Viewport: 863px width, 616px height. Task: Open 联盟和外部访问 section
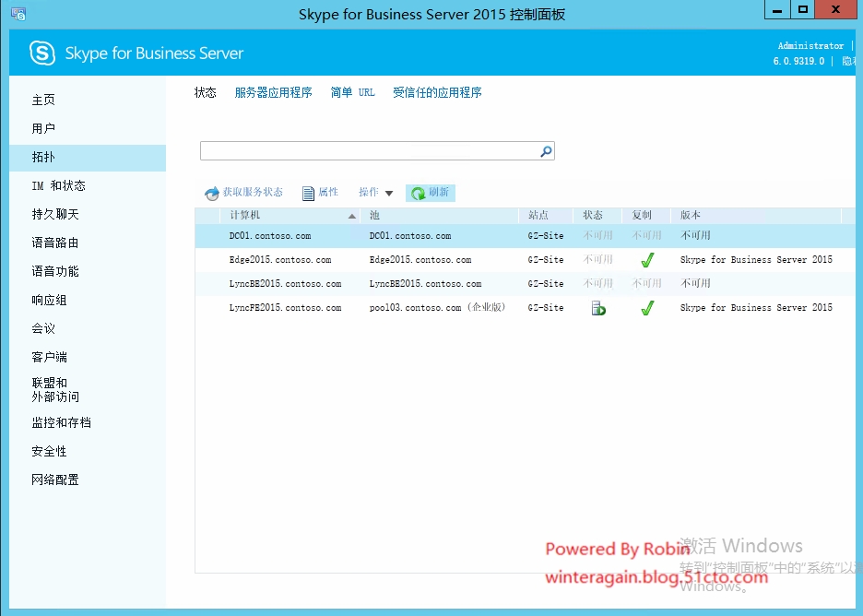55,390
